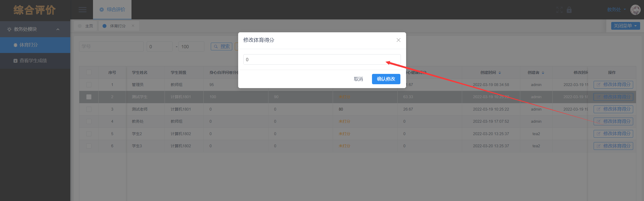Check the row checkbox for 管理员
644x201 pixels.
tap(89, 85)
